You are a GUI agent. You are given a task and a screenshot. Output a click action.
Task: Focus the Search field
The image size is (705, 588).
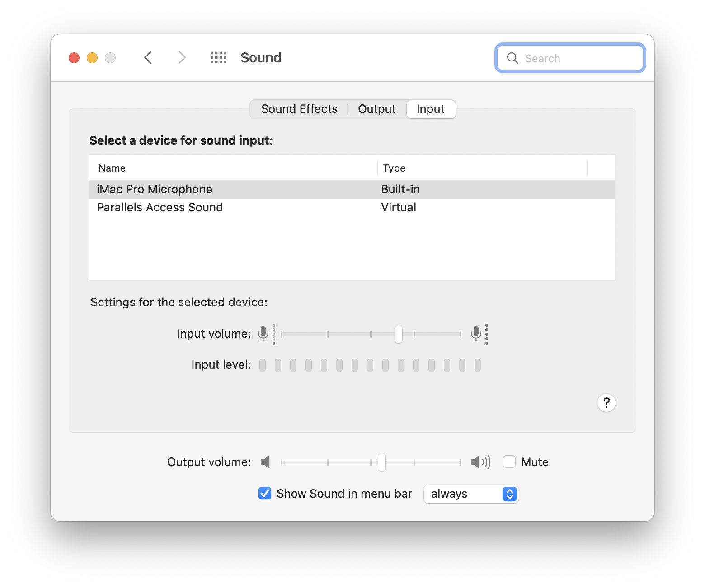[570, 58]
